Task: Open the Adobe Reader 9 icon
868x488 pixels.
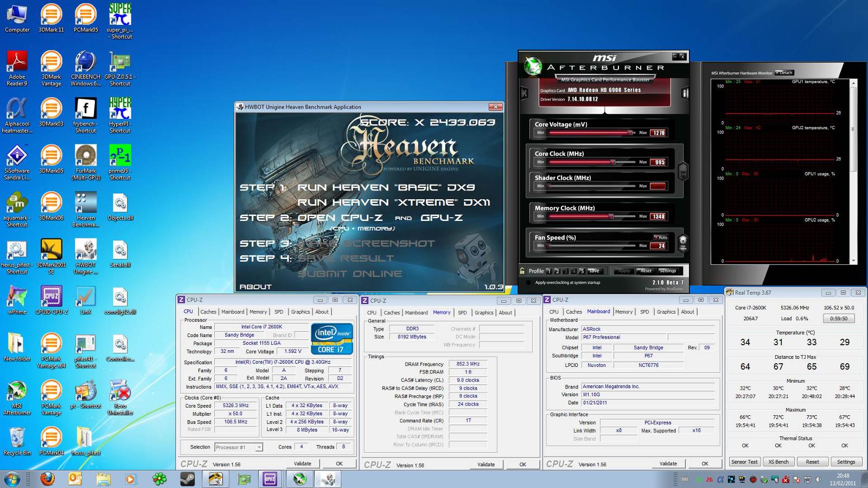Action: (x=17, y=68)
